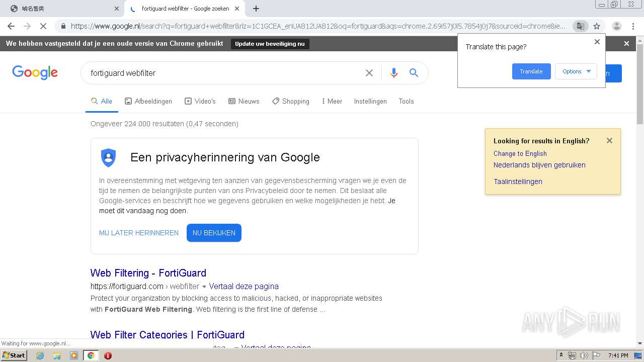Close the fortiguard webfilter tab
This screenshot has height=362, width=644.
[237, 9]
